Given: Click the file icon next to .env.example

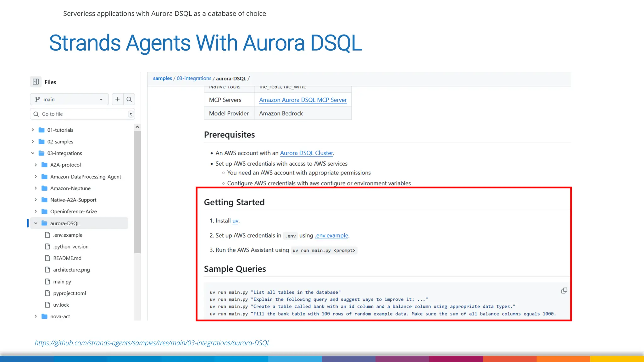Looking at the screenshot, I should point(47,235).
